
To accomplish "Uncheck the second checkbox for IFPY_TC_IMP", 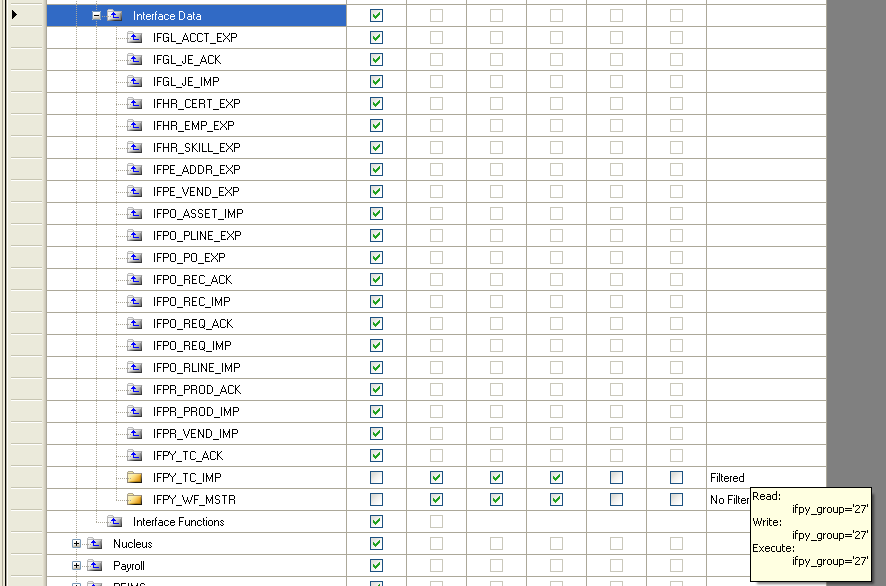I will click(x=436, y=477).
